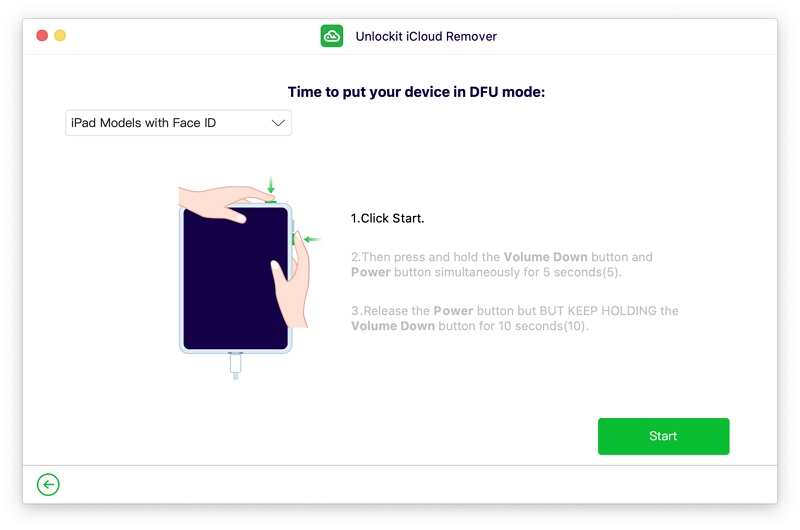The image size is (800, 530).
Task: Close the window with the red button
Action: (x=42, y=35)
